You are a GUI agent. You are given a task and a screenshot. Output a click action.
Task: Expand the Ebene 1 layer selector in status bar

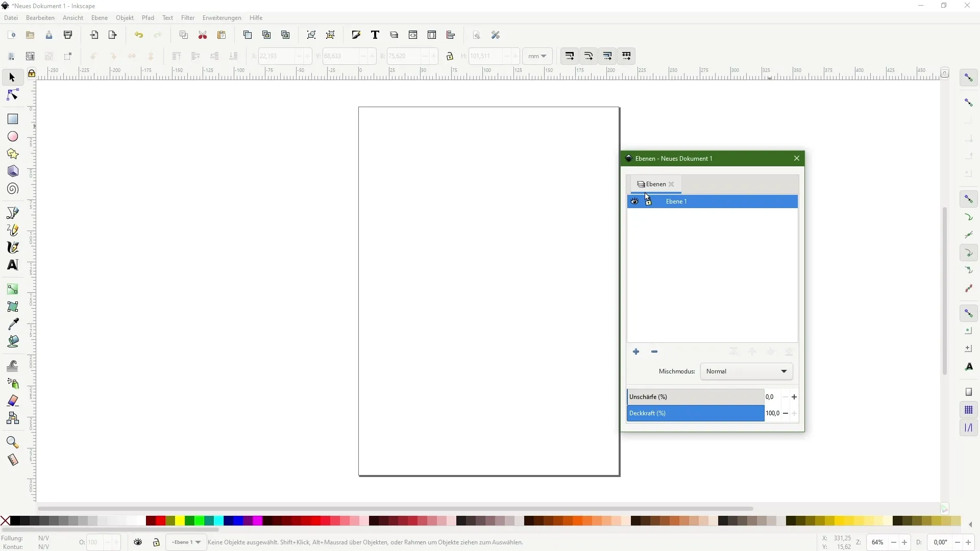point(186,542)
